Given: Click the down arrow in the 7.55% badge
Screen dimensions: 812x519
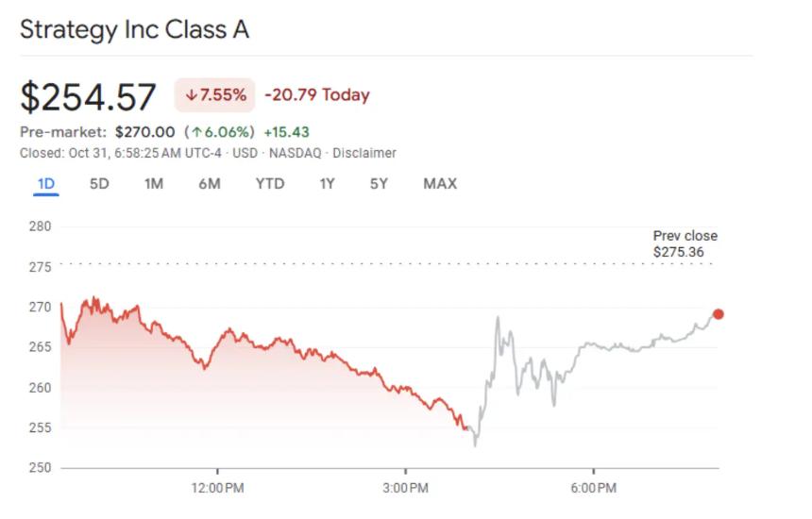Looking at the screenshot, I should tap(192, 95).
